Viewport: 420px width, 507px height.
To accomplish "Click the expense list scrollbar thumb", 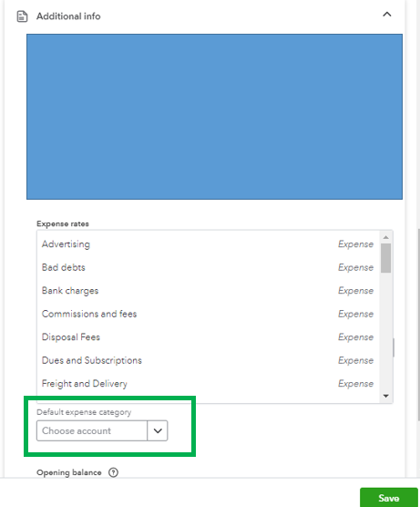I will tap(385, 258).
